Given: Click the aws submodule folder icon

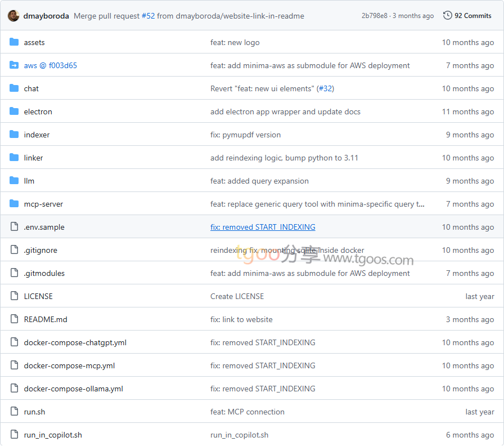Looking at the screenshot, I should coord(14,65).
